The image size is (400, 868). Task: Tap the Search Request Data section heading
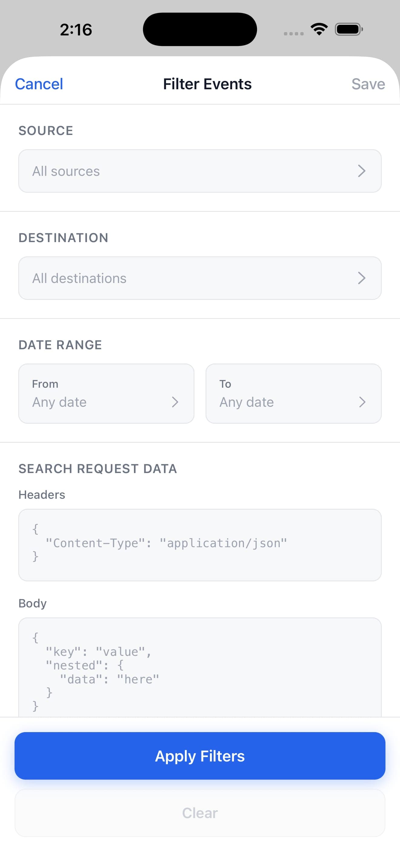coord(98,469)
